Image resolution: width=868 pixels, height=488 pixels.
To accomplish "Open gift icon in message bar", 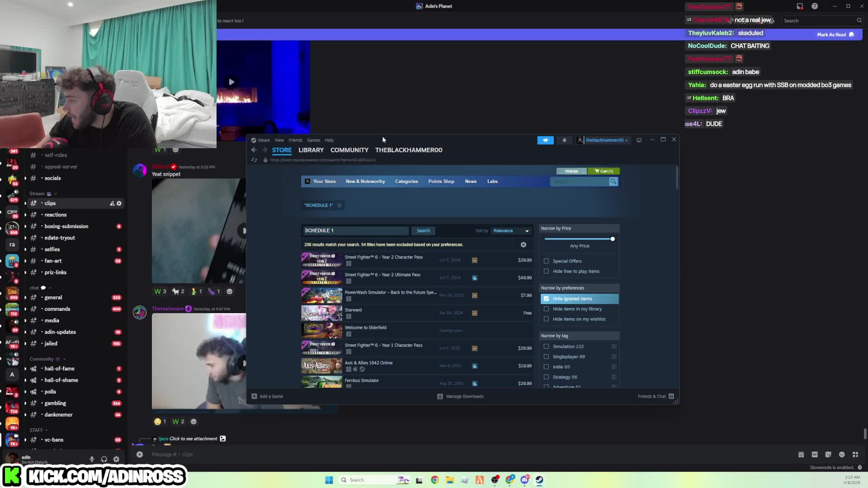I will pos(801,455).
